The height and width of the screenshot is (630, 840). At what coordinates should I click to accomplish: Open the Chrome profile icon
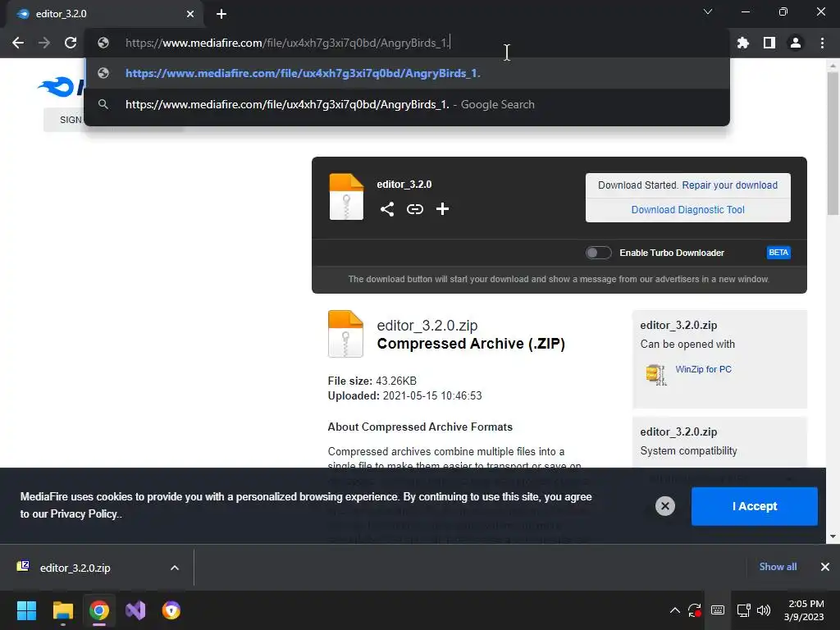[x=796, y=43]
